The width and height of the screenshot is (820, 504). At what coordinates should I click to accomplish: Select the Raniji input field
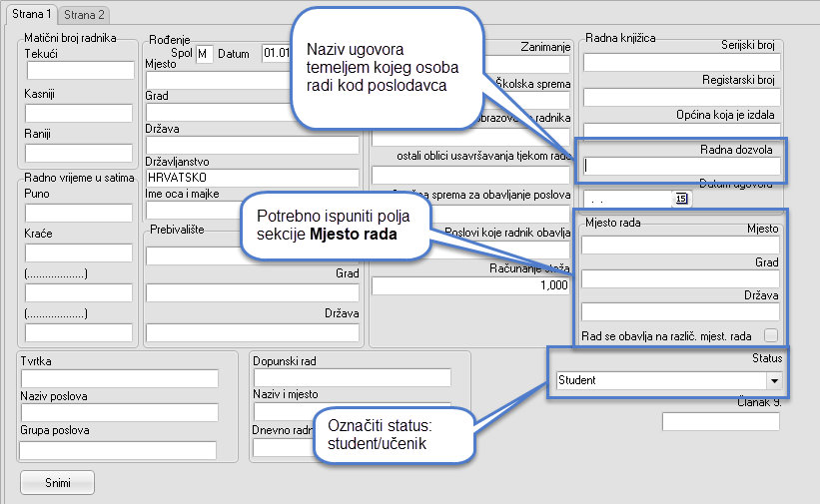pyautogui.click(x=79, y=153)
